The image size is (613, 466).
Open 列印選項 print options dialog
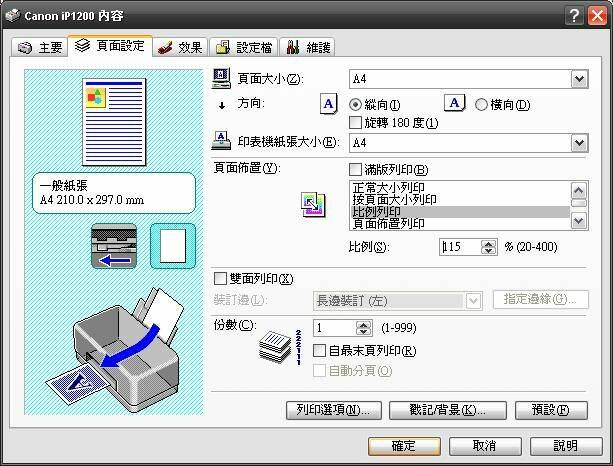[x=334, y=410]
